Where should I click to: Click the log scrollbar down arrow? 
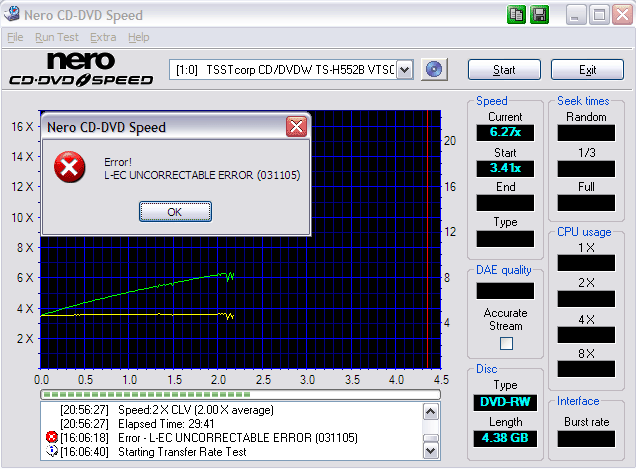pyautogui.click(x=431, y=450)
